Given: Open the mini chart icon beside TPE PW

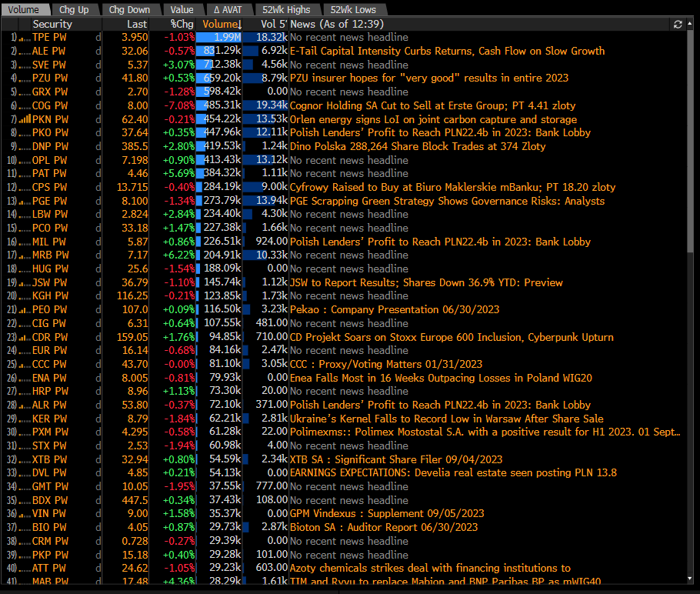Looking at the screenshot, I should click(25, 38).
